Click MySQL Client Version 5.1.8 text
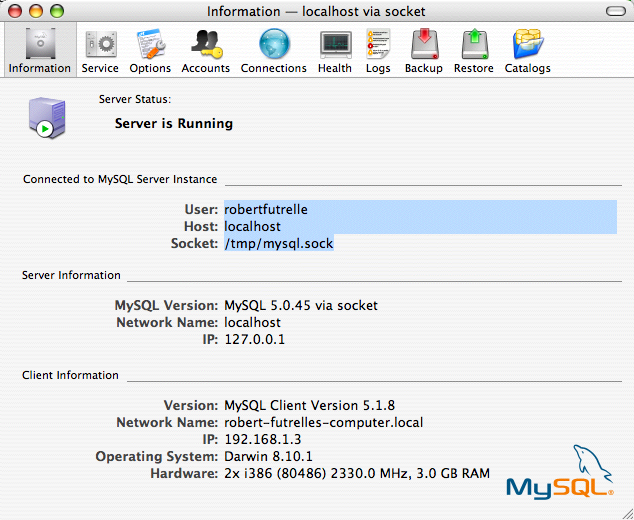Viewport: 634px width, 520px height. point(309,405)
